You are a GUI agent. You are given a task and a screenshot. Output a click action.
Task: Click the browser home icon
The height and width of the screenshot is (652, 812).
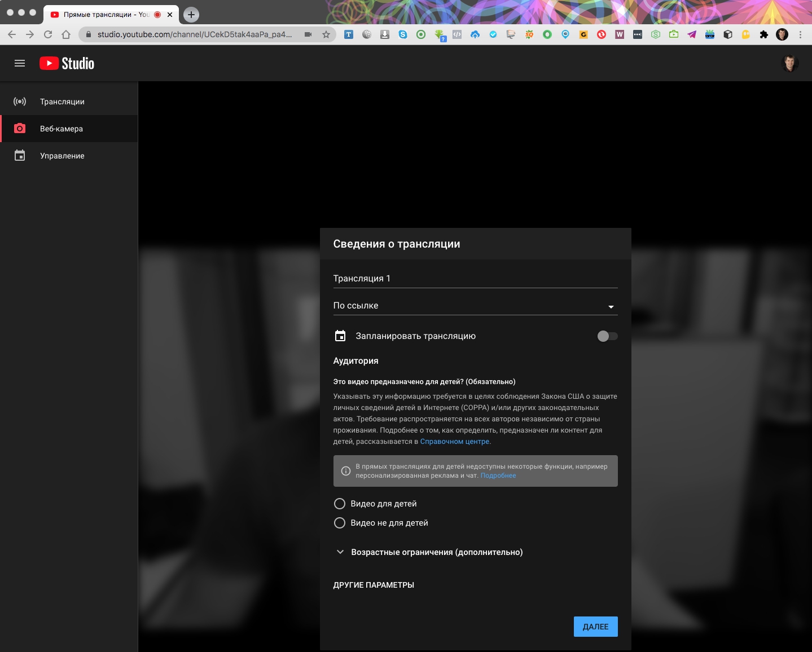66,34
